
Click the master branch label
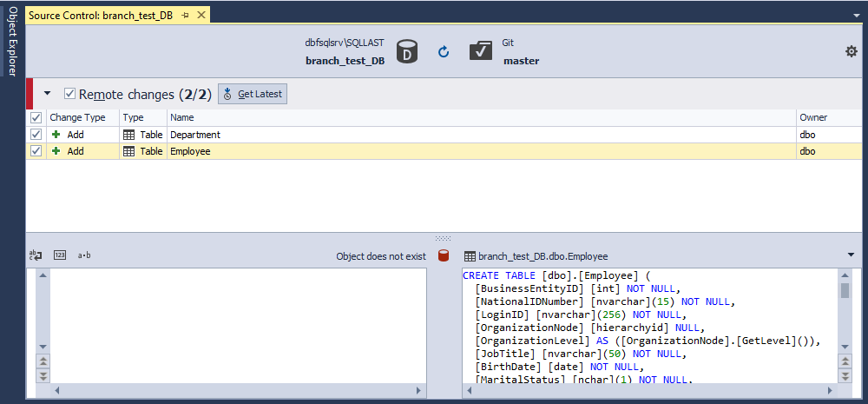coord(521,61)
